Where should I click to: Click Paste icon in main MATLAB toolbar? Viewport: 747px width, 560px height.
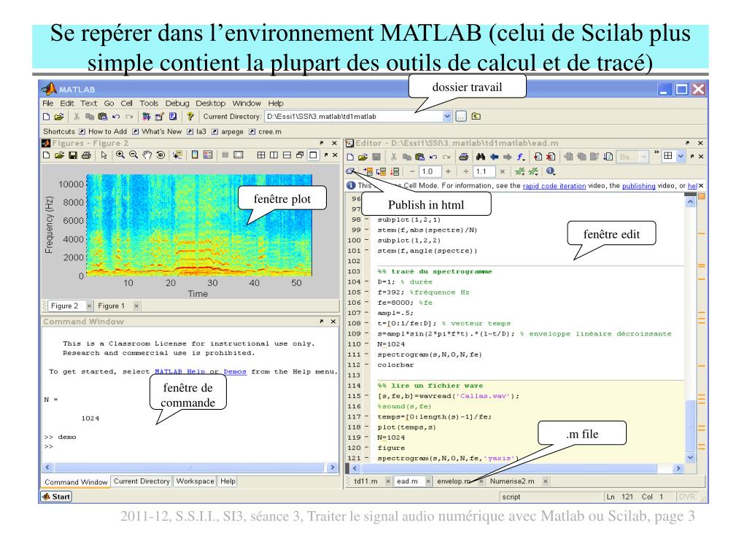[x=103, y=117]
